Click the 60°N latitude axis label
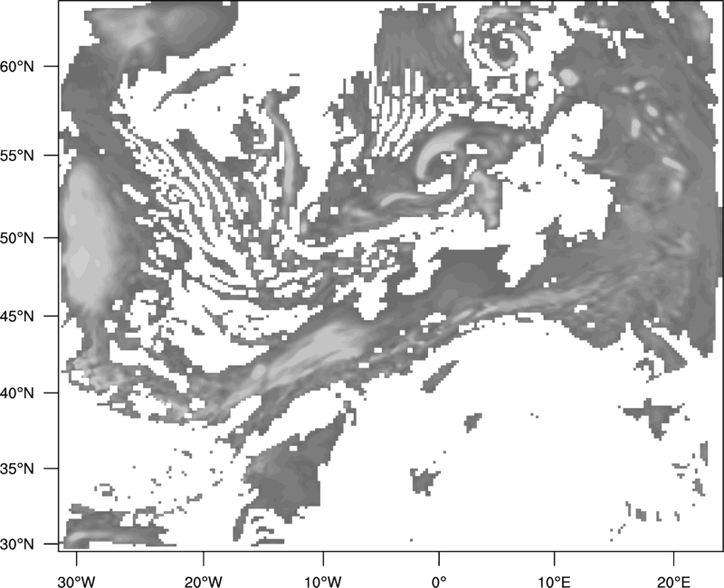Screen dimensions: 724x588 (17, 66)
